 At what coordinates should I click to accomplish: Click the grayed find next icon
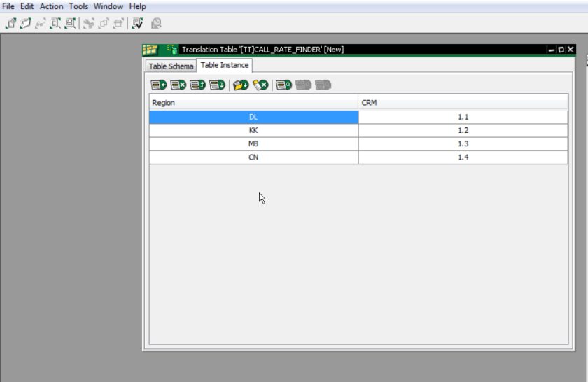tap(323, 85)
